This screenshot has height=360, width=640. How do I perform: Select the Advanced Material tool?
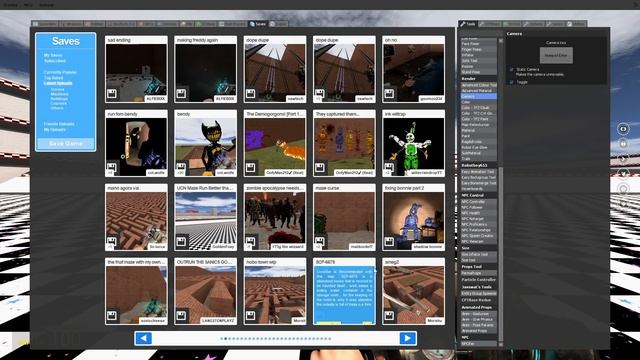pos(478,91)
